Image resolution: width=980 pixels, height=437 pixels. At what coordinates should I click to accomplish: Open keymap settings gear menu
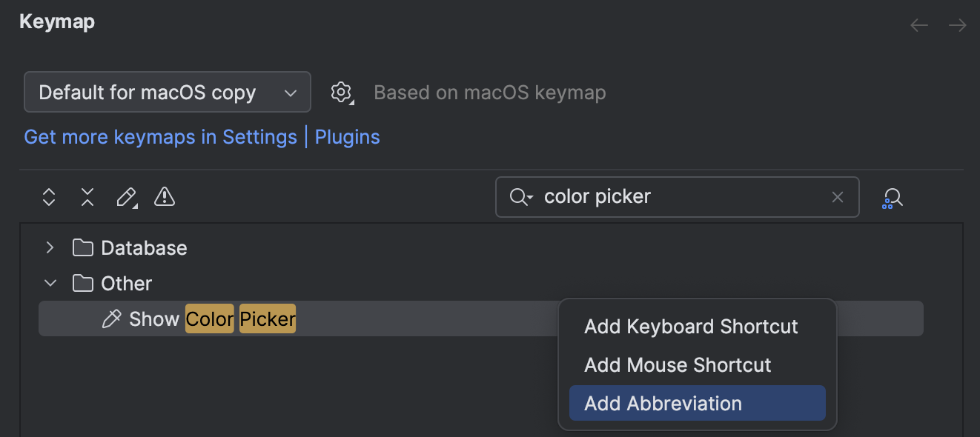tap(341, 92)
